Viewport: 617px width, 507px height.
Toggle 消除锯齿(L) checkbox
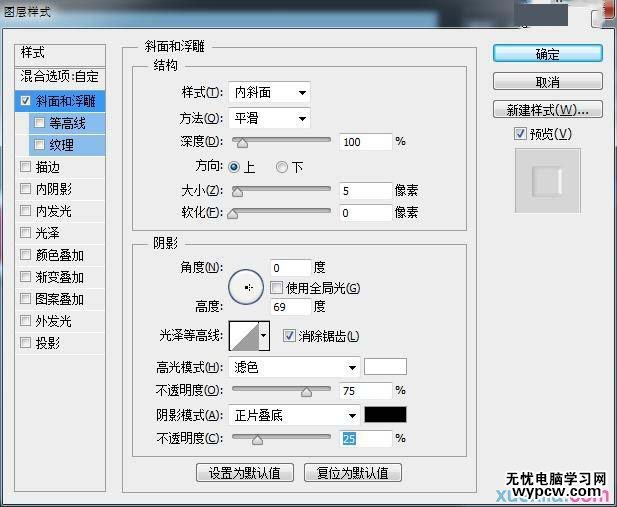click(x=289, y=336)
